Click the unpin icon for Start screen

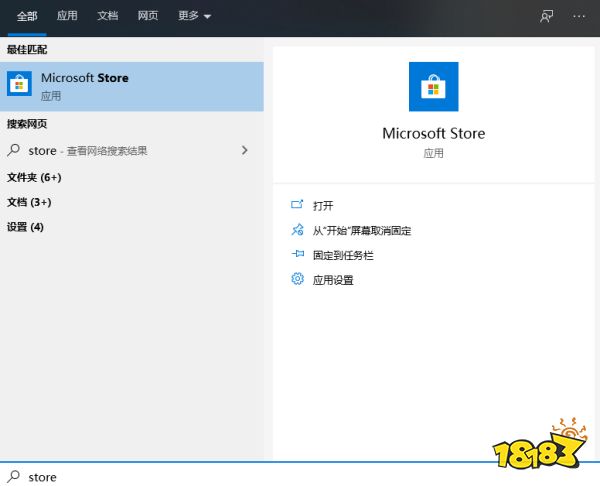(297, 230)
